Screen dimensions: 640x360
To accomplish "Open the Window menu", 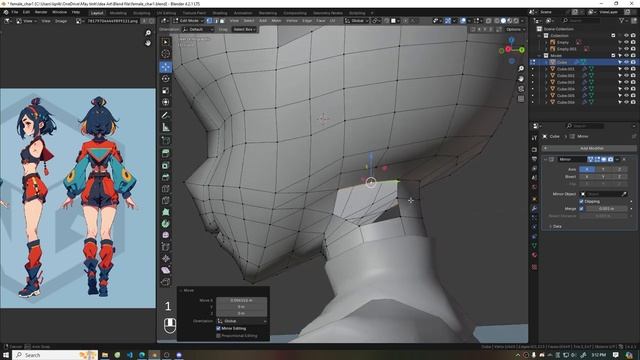I will [x=60, y=12].
